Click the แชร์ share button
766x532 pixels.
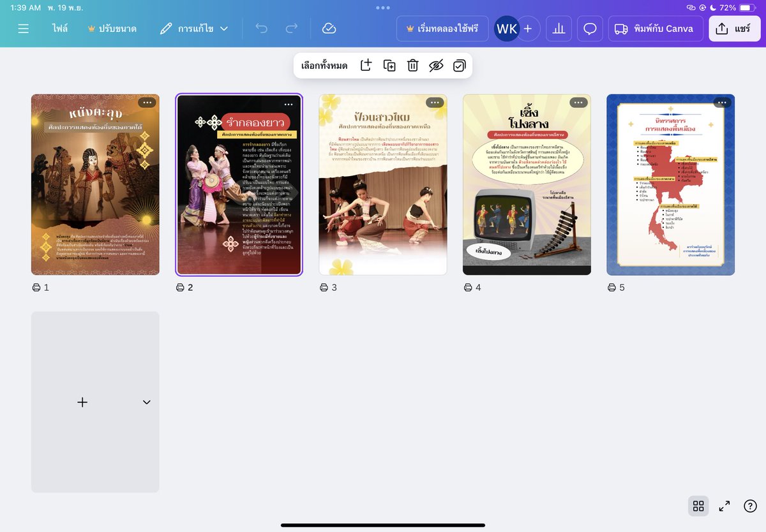tap(734, 29)
